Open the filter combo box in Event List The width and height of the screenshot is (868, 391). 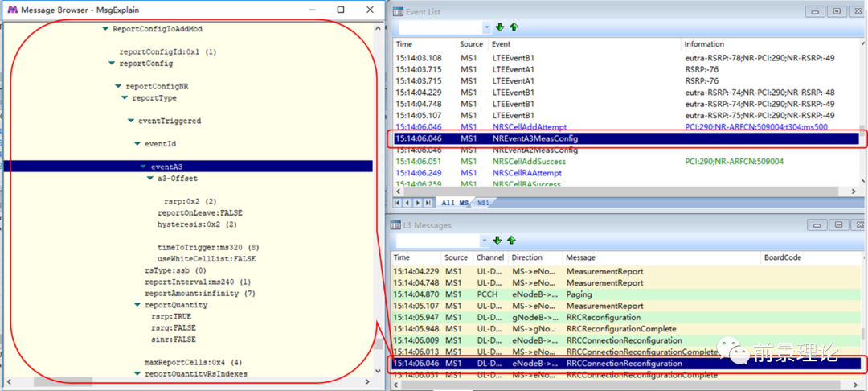pos(486,27)
